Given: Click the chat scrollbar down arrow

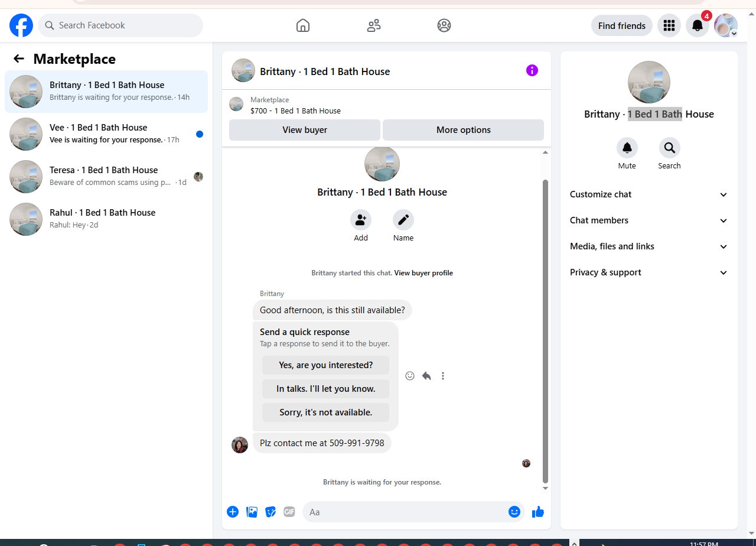Looking at the screenshot, I should coord(545,488).
